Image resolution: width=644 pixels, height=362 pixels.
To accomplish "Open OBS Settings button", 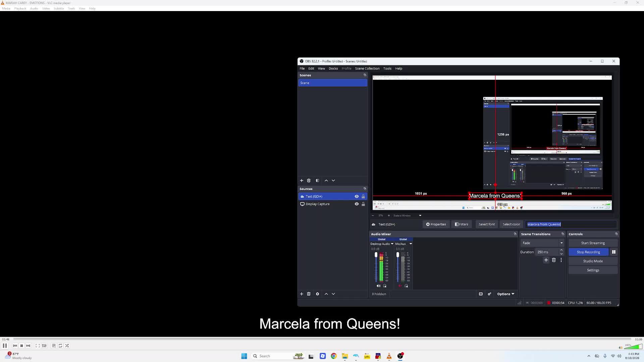I will [593, 270].
